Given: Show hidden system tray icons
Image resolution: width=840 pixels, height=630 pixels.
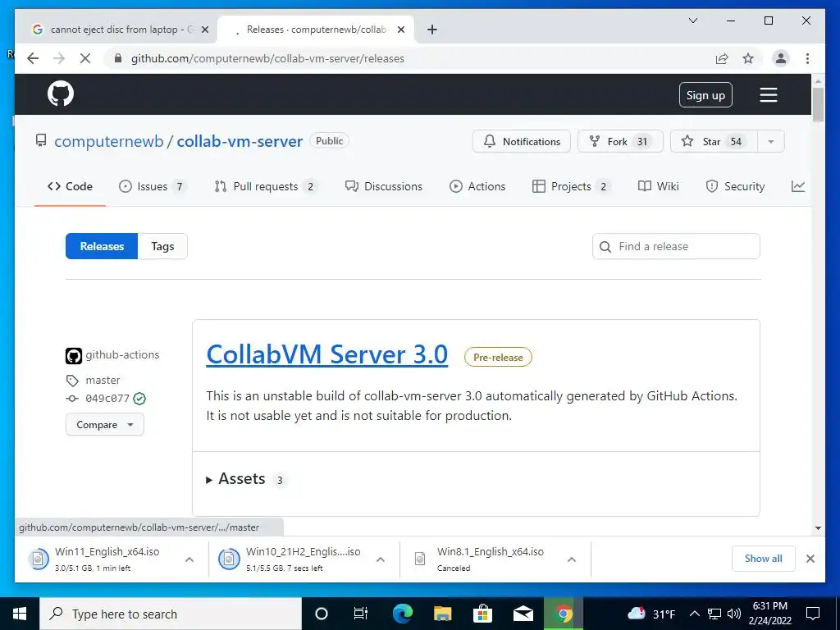Looking at the screenshot, I should (694, 614).
